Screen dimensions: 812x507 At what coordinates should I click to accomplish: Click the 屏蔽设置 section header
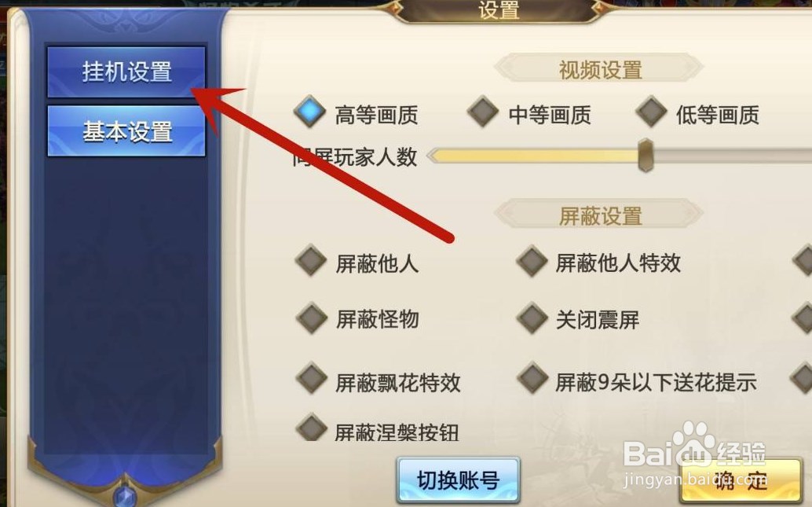pyautogui.click(x=600, y=215)
